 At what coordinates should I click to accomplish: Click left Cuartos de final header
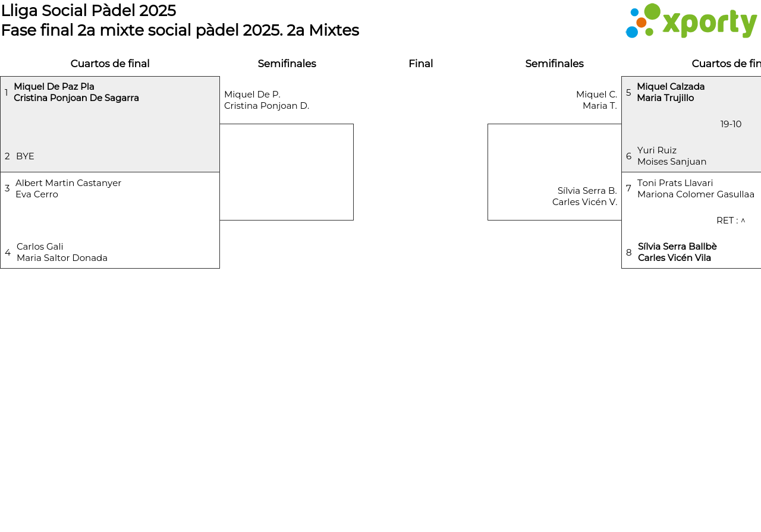point(110,64)
